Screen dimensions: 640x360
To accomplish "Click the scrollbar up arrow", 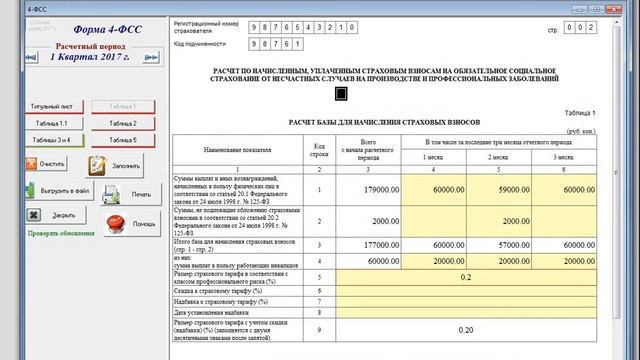I will (616, 22).
